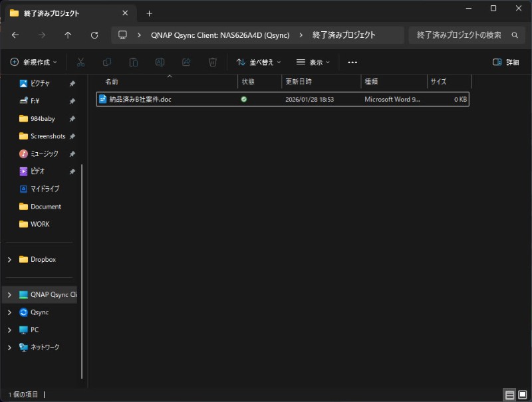Viewport: 532px width, 402px height.
Task: Open a new tab with plus button
Action: (149, 13)
